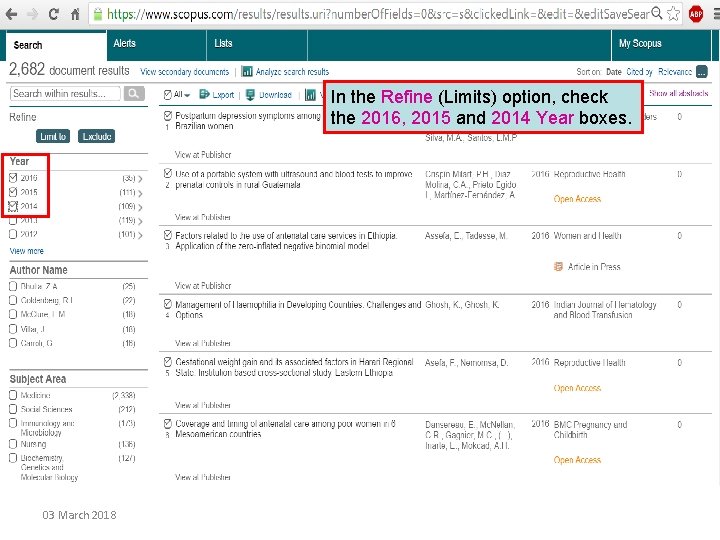Open the All selection dropdown
This screenshot has width=720, height=540.
click(x=177, y=95)
